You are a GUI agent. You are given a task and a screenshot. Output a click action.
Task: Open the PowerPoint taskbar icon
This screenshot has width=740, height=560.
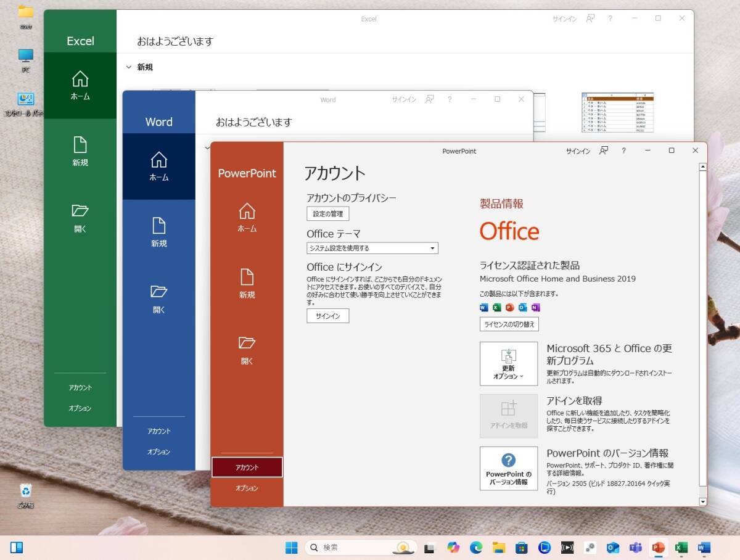(659, 547)
